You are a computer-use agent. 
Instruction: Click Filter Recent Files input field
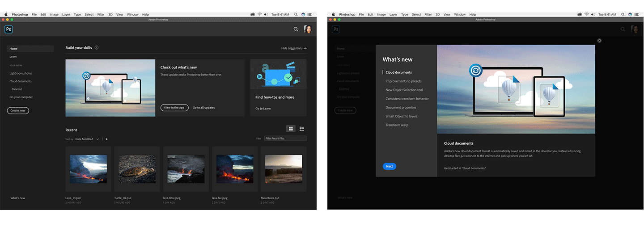click(285, 139)
